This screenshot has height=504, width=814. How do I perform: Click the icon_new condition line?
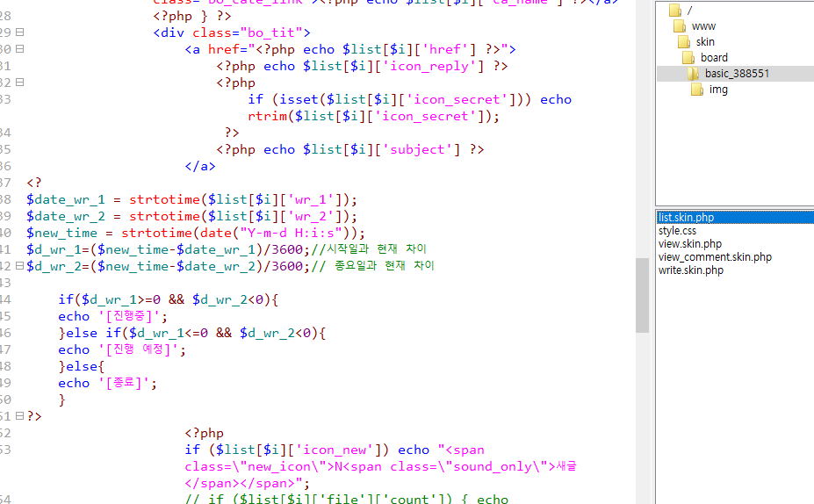click(x=335, y=450)
